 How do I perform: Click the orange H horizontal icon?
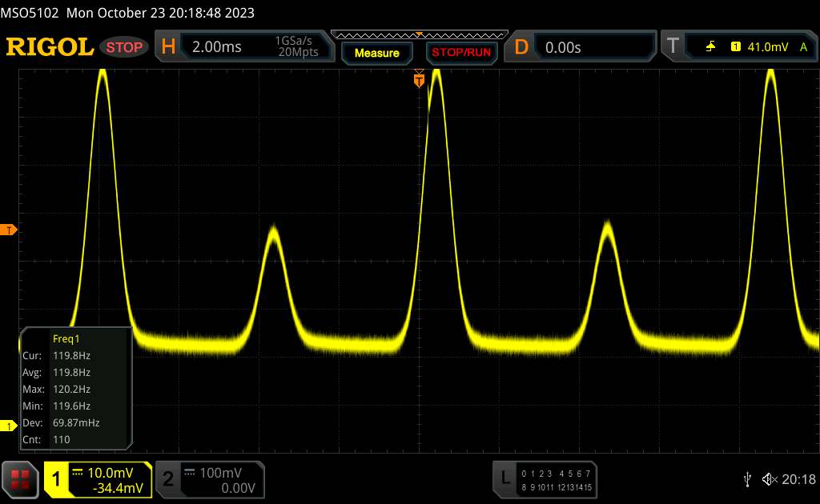point(168,47)
